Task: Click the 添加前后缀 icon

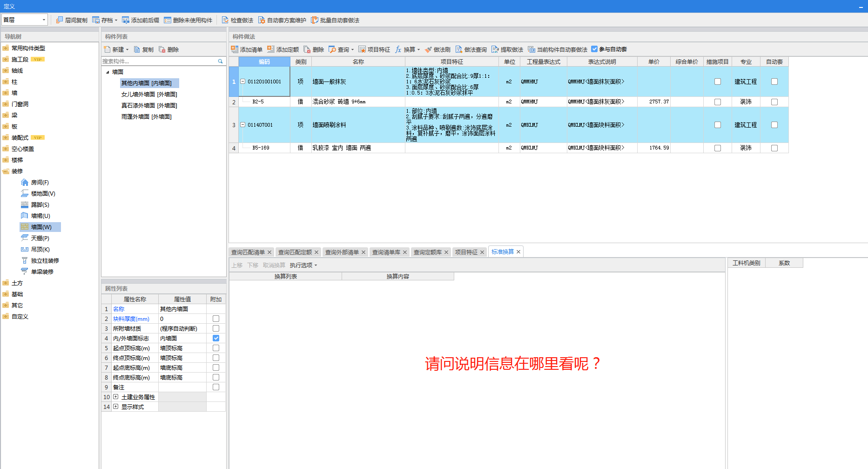Action: 126,20
